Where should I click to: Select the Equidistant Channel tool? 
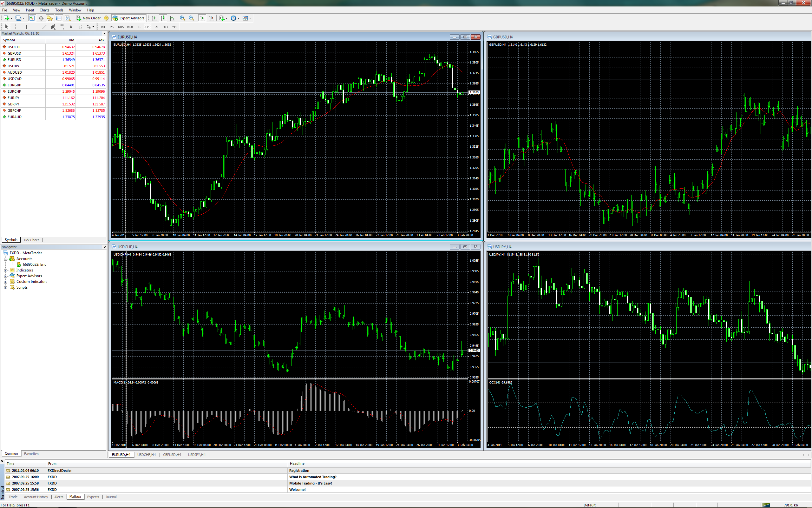point(53,27)
